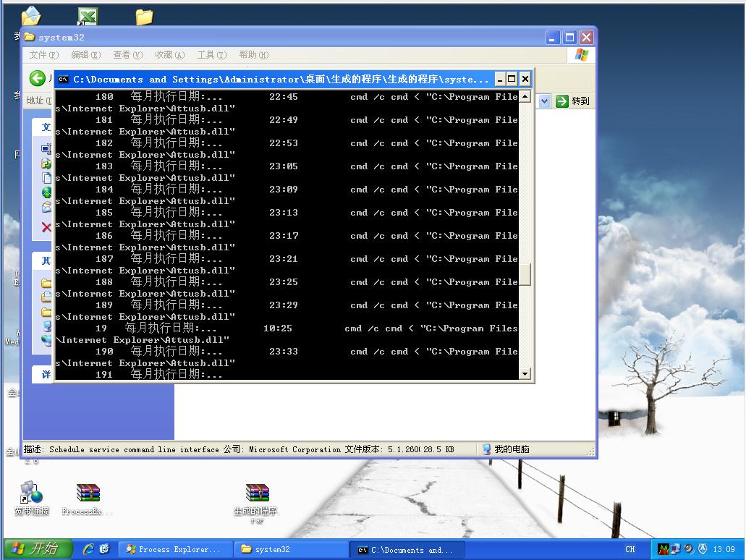
Task: Click the rename file icon in the side panel
Action: click(x=46, y=149)
